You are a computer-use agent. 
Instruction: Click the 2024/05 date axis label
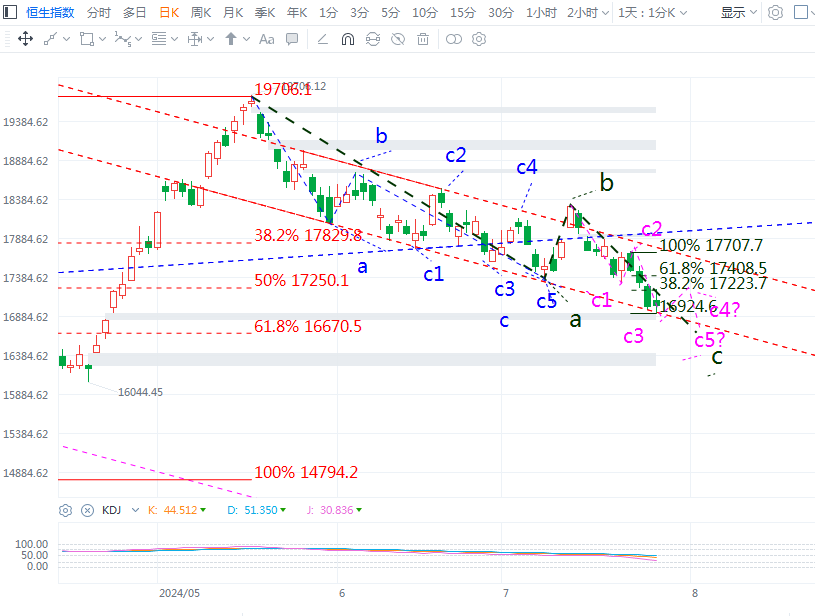tap(179, 593)
